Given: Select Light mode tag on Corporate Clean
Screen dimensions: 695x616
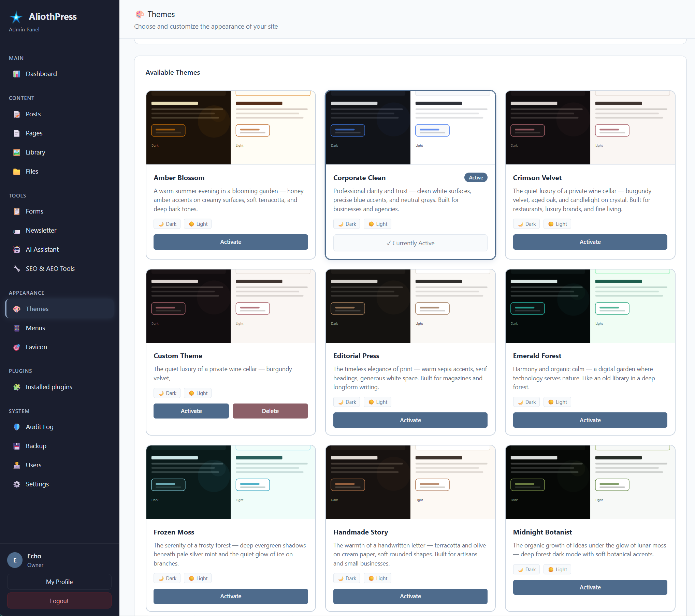Looking at the screenshot, I should [377, 224].
